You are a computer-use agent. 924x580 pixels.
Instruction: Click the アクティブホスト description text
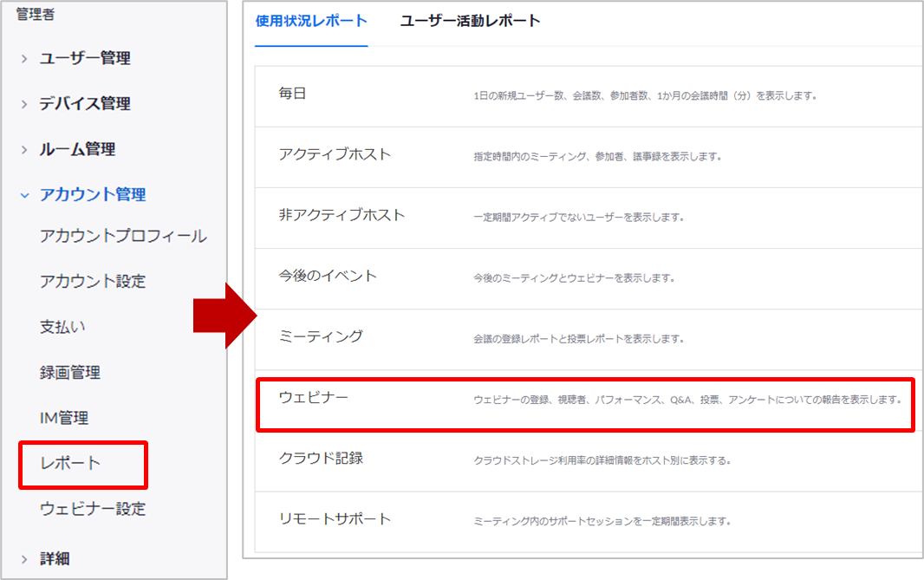pyautogui.click(x=597, y=157)
